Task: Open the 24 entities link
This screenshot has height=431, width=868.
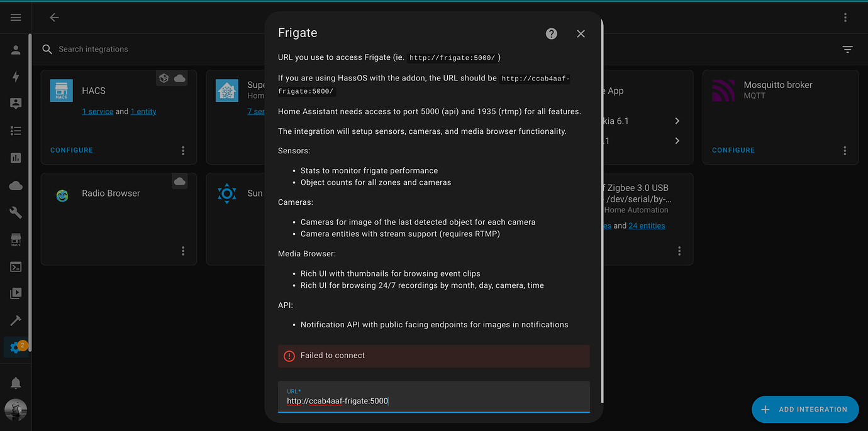Action: [x=647, y=226]
